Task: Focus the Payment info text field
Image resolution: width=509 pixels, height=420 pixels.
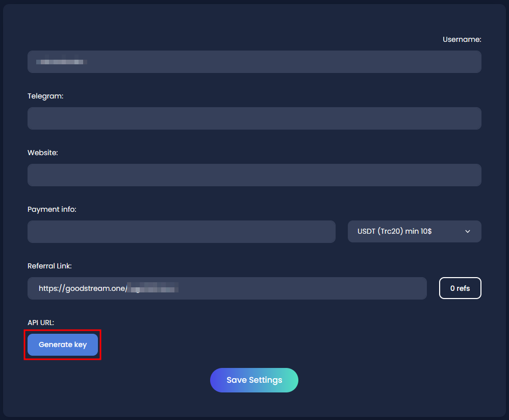Action: (x=182, y=232)
